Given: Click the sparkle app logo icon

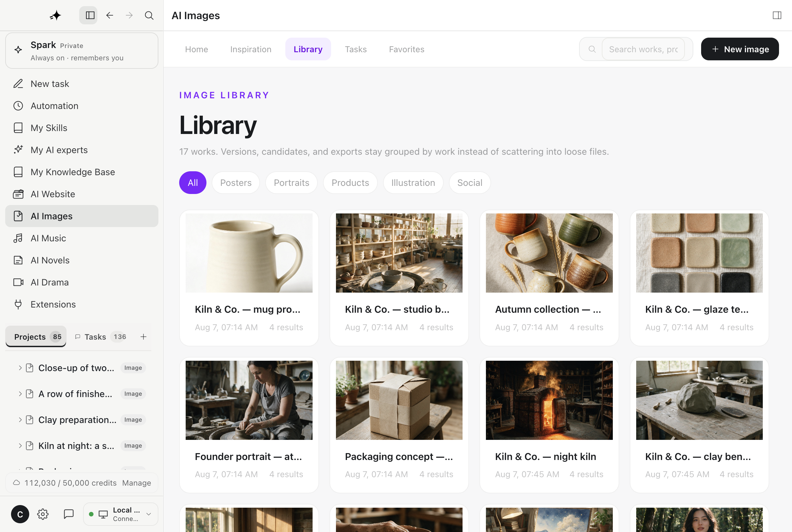Looking at the screenshot, I should [55, 15].
